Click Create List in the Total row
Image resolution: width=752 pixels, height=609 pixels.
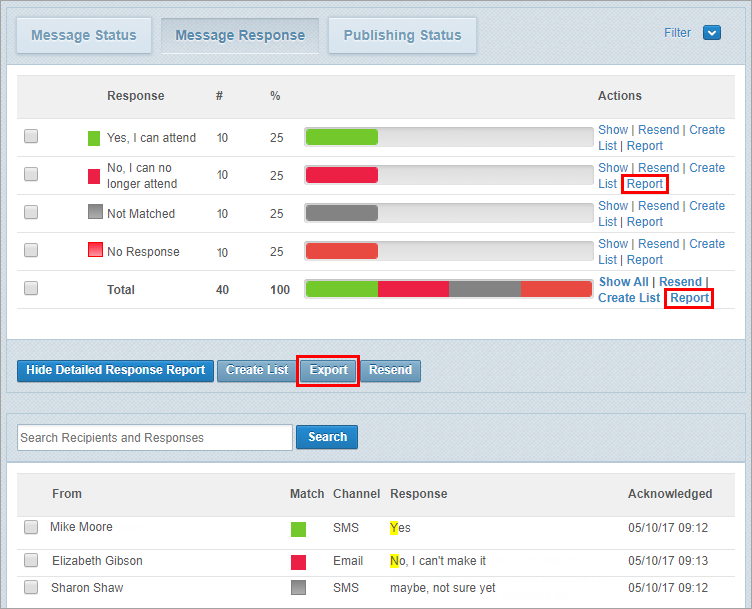tap(629, 298)
